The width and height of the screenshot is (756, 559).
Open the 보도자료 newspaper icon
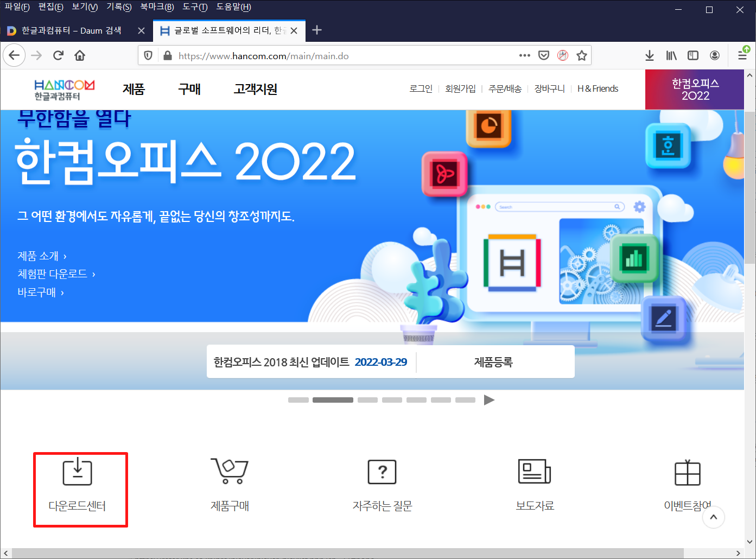coord(535,471)
